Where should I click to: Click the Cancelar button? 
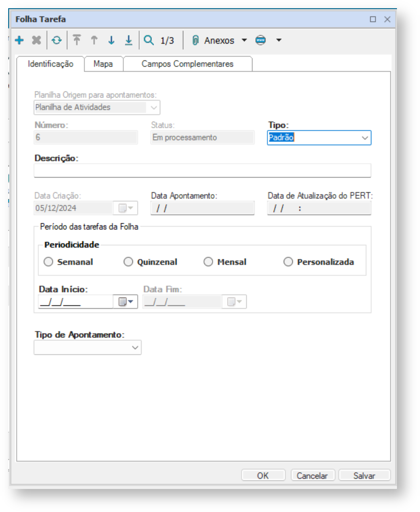pyautogui.click(x=312, y=475)
